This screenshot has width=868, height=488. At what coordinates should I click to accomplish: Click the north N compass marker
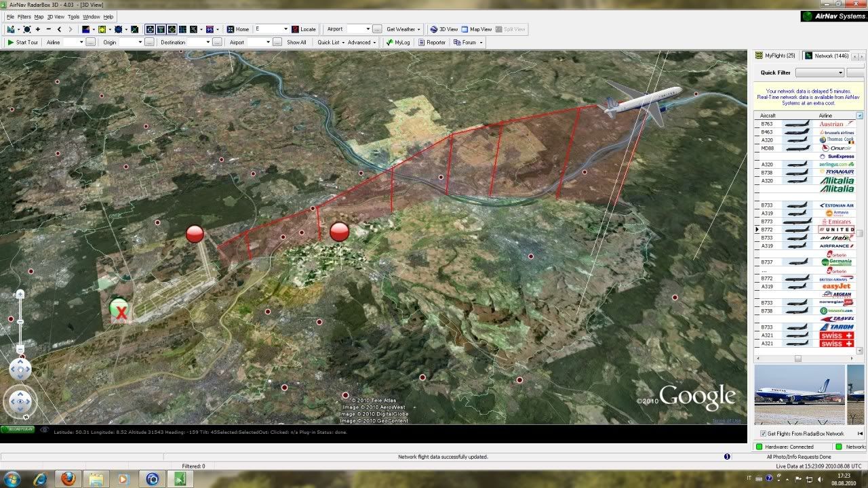(x=26, y=418)
